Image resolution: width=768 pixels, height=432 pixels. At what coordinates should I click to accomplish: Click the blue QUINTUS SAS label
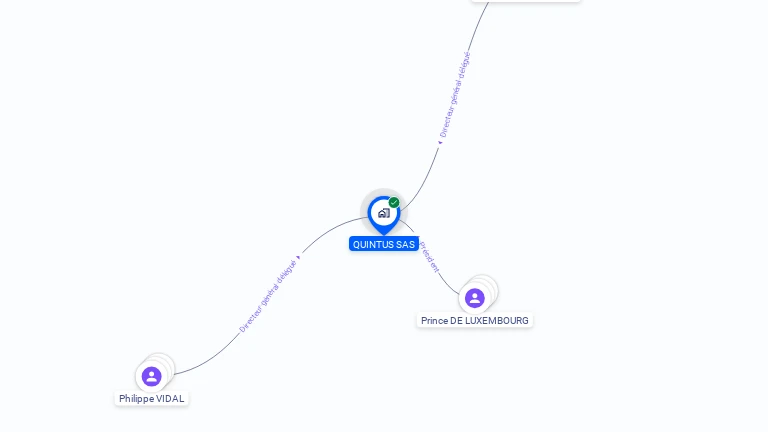pos(384,244)
